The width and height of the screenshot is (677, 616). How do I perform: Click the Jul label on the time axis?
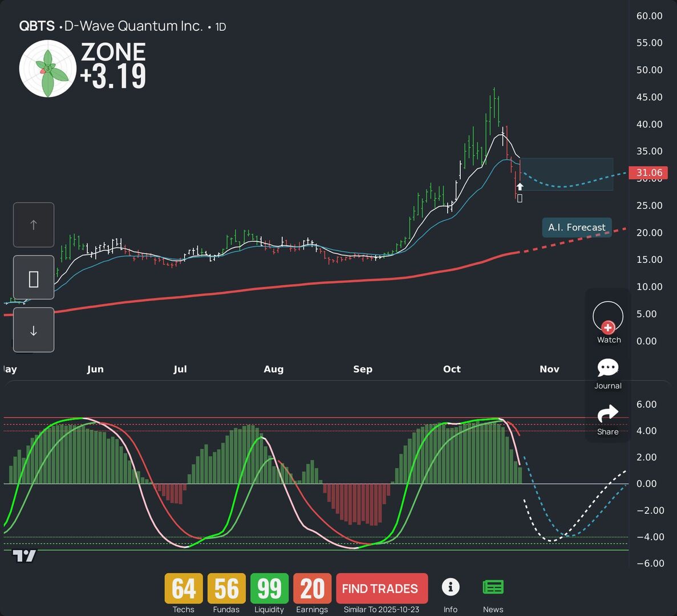click(180, 369)
